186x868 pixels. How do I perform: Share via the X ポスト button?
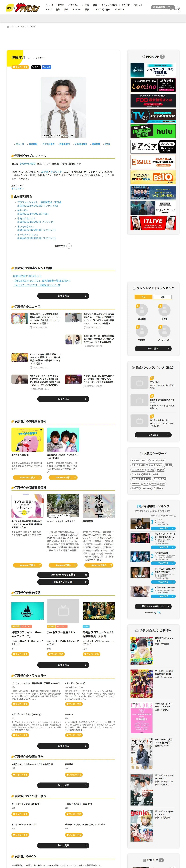click(36, 67)
